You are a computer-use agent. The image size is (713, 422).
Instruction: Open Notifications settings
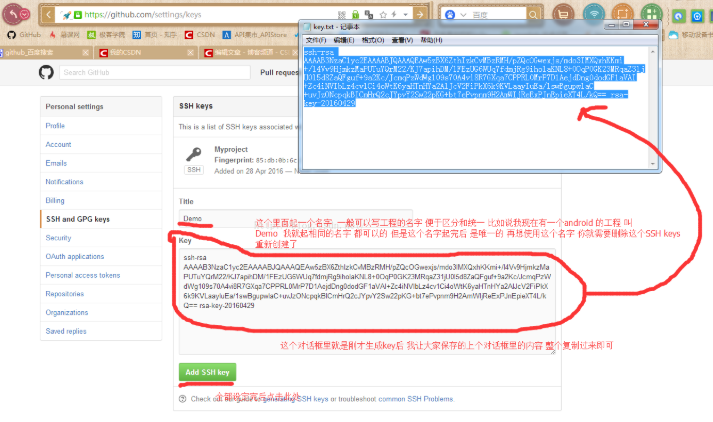(64, 181)
